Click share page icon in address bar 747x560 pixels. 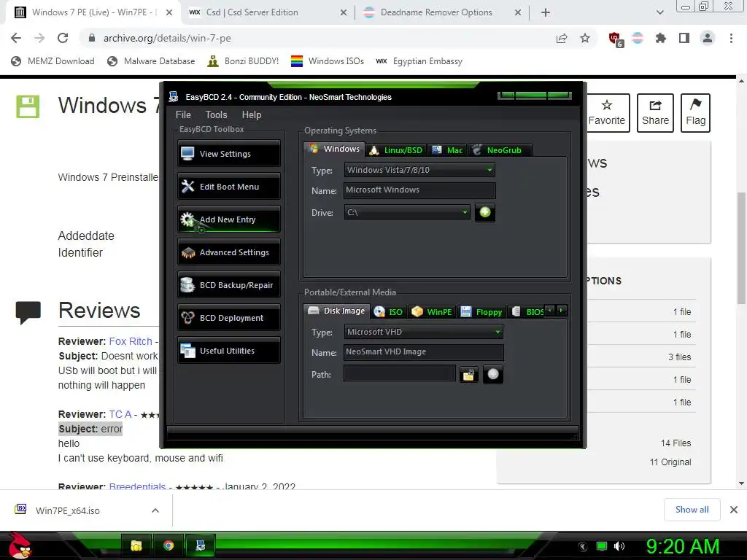pos(562,38)
